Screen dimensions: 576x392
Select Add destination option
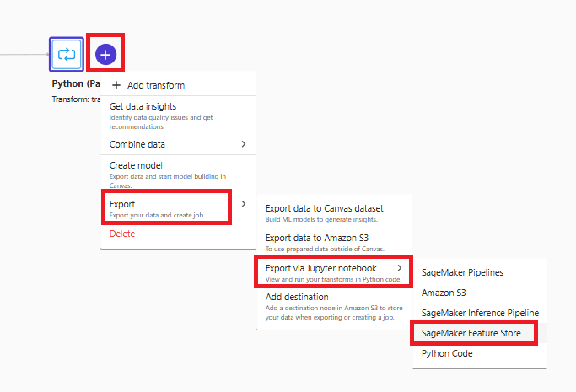click(334, 307)
